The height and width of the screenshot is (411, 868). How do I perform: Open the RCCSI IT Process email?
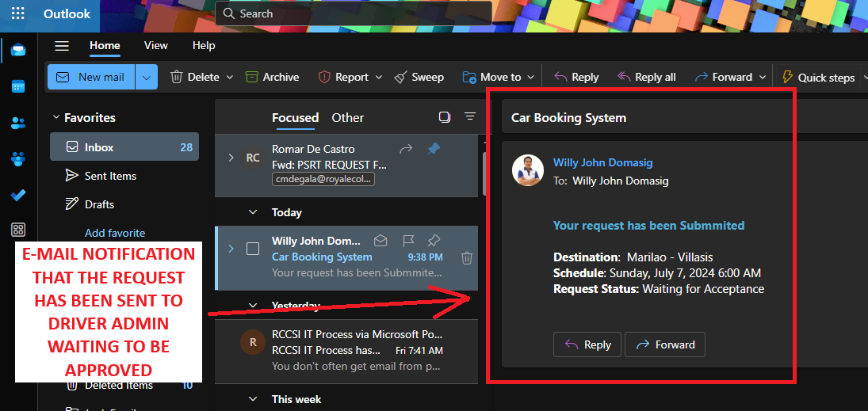tap(346, 351)
